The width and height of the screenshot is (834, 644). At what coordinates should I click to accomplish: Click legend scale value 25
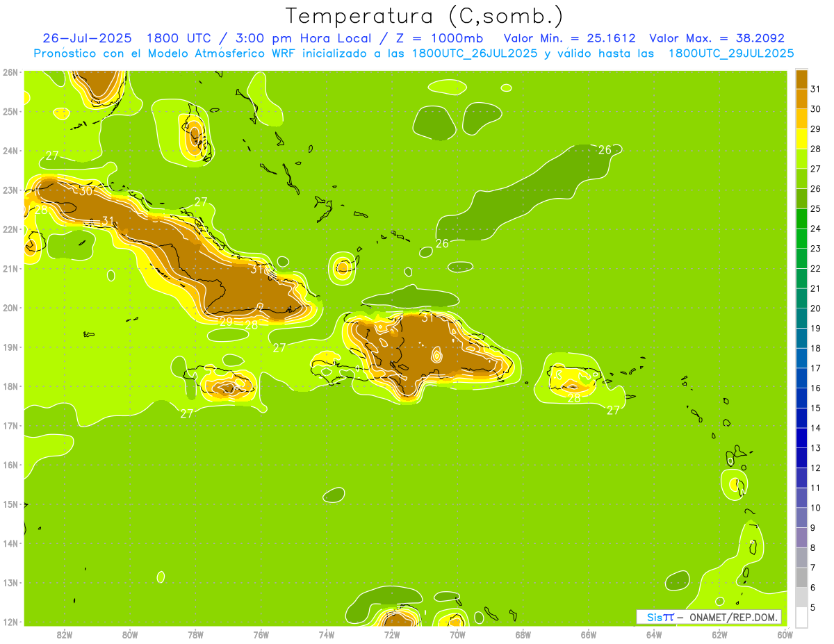pos(815,208)
